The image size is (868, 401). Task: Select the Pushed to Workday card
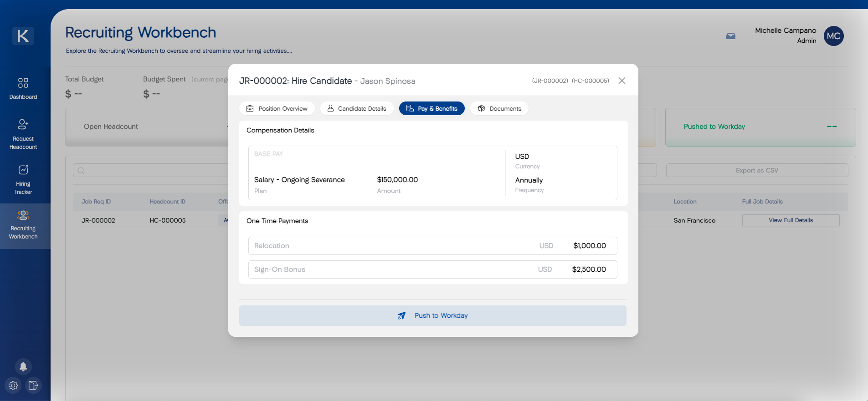click(760, 127)
